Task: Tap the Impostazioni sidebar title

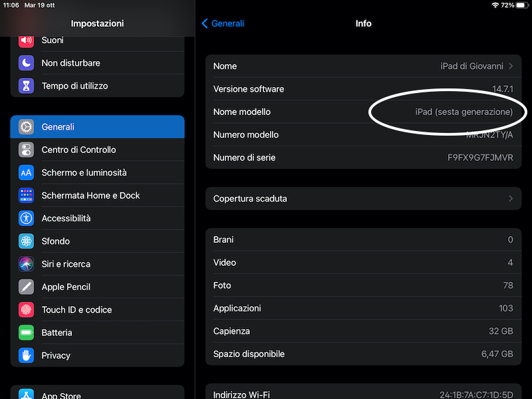Action: [x=97, y=23]
